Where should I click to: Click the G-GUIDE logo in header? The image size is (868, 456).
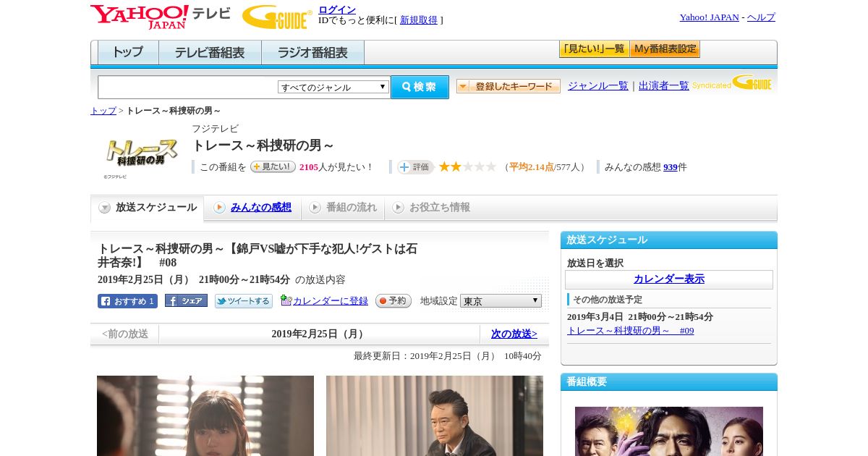tap(277, 17)
